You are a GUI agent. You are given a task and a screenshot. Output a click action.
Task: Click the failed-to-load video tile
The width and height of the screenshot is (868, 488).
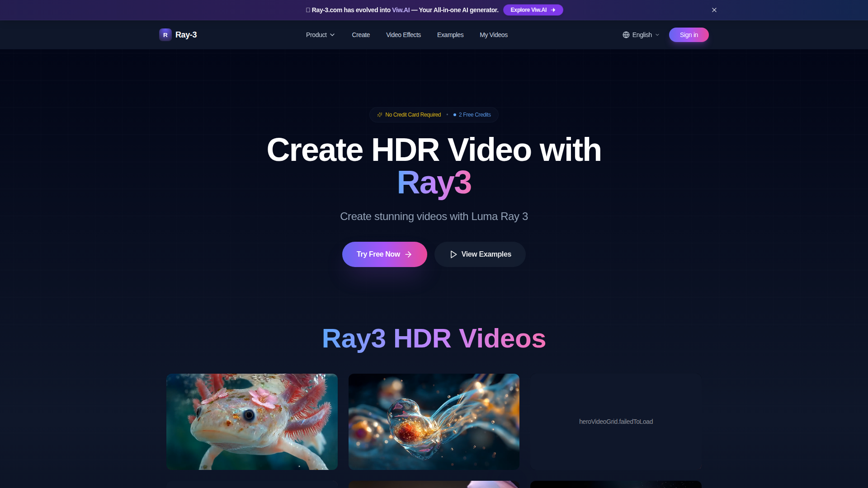[616, 422]
